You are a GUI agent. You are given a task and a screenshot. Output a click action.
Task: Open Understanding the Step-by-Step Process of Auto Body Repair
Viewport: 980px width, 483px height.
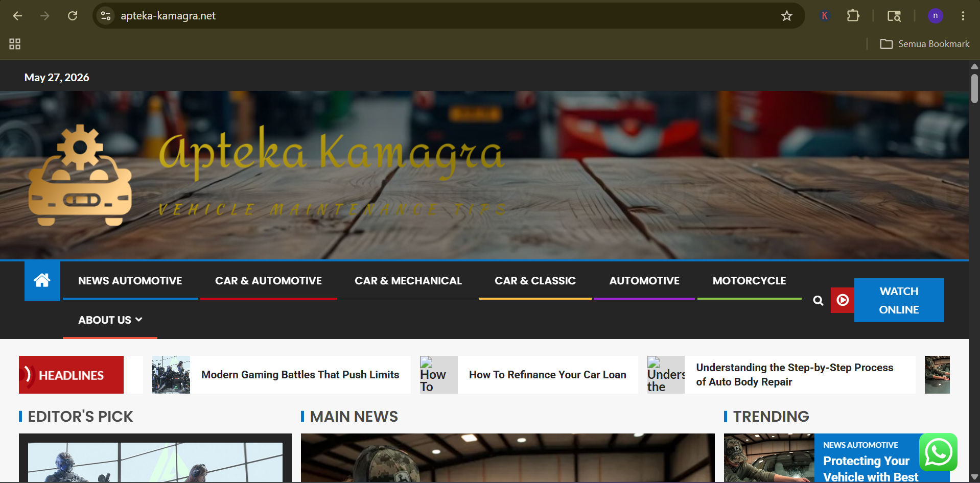point(795,375)
